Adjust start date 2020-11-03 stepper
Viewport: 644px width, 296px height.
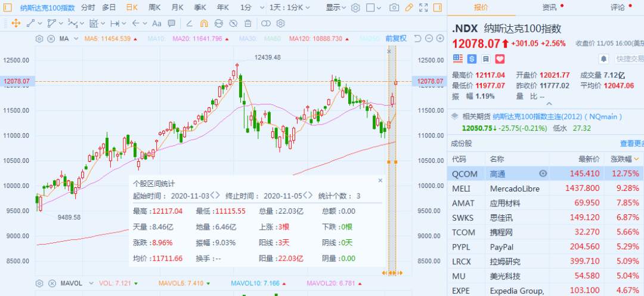coord(216,196)
